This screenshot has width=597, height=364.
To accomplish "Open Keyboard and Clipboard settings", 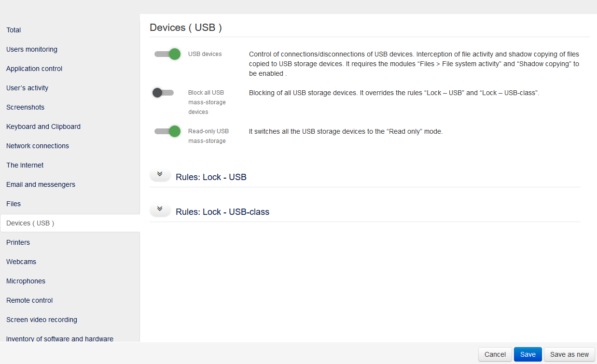I will pos(43,126).
